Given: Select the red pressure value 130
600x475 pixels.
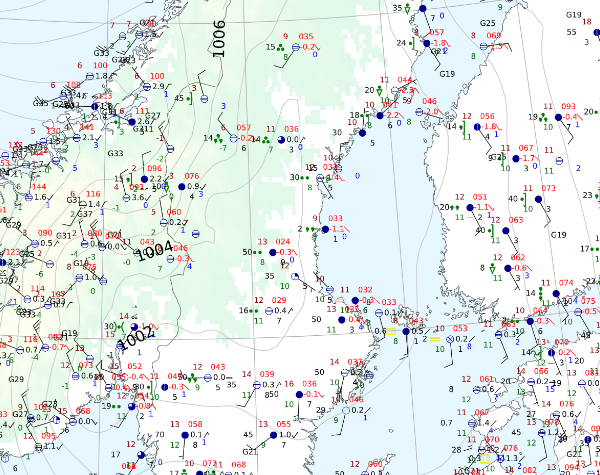Looking at the screenshot, I should (53, 131).
